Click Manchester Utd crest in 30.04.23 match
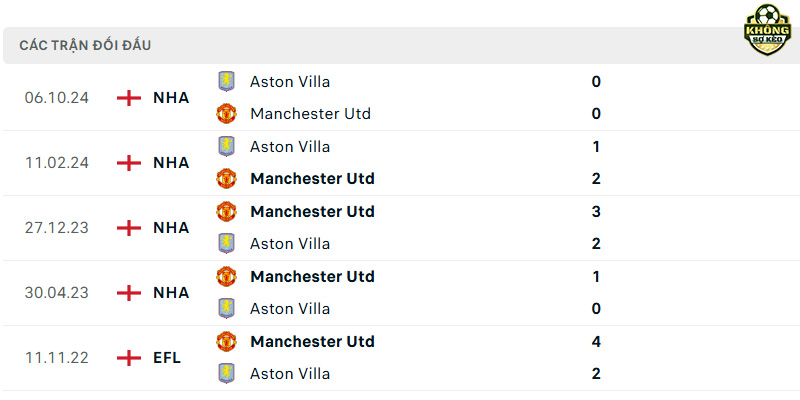The image size is (800, 400). coord(226,276)
